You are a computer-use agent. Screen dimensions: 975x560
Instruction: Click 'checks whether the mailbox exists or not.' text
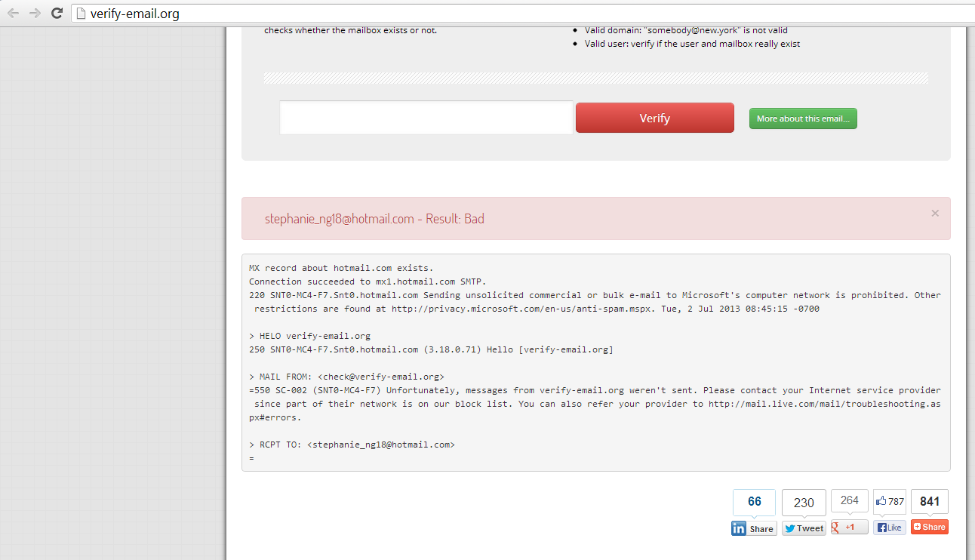point(350,30)
